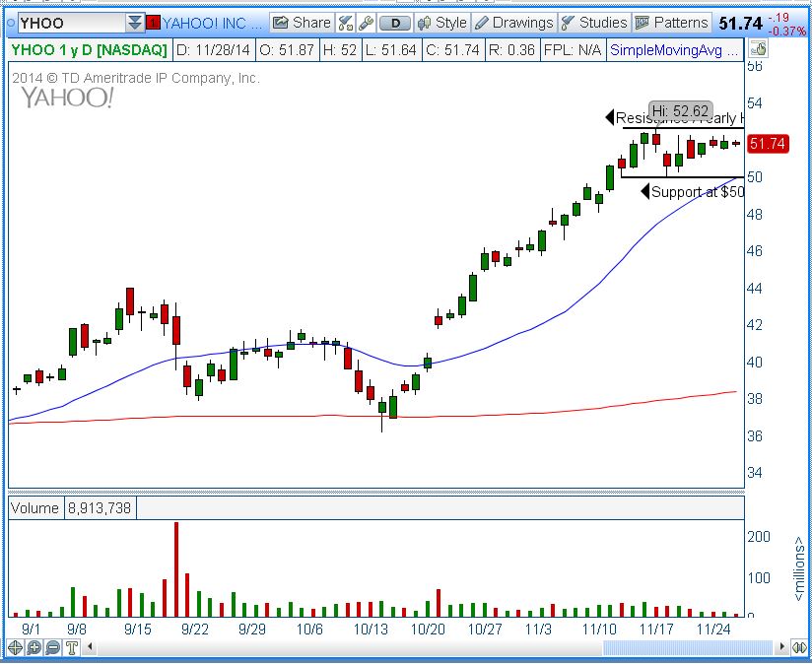Click the -0.37% percent change
The image size is (812, 664).
787,32
